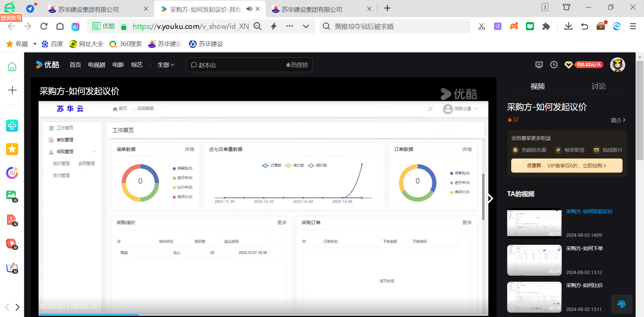Open the address bar dropdown chevron
Screen dimensions: 644x317
pyautogui.click(x=306, y=27)
